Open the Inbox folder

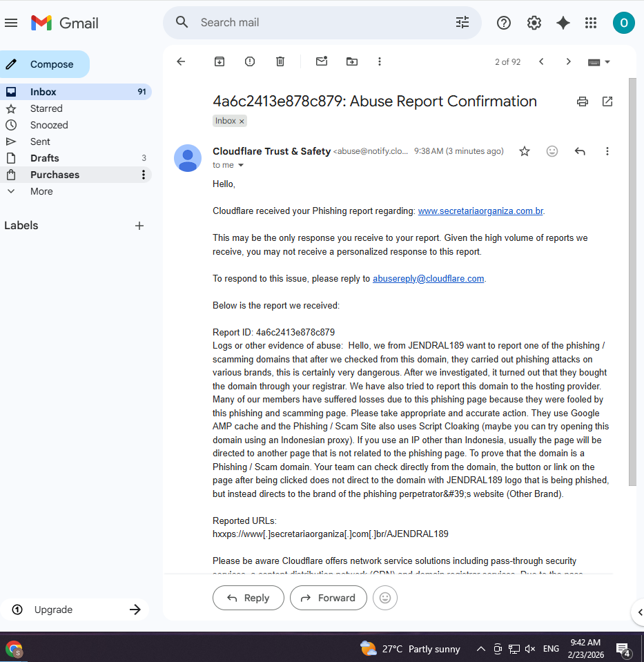click(x=75, y=92)
